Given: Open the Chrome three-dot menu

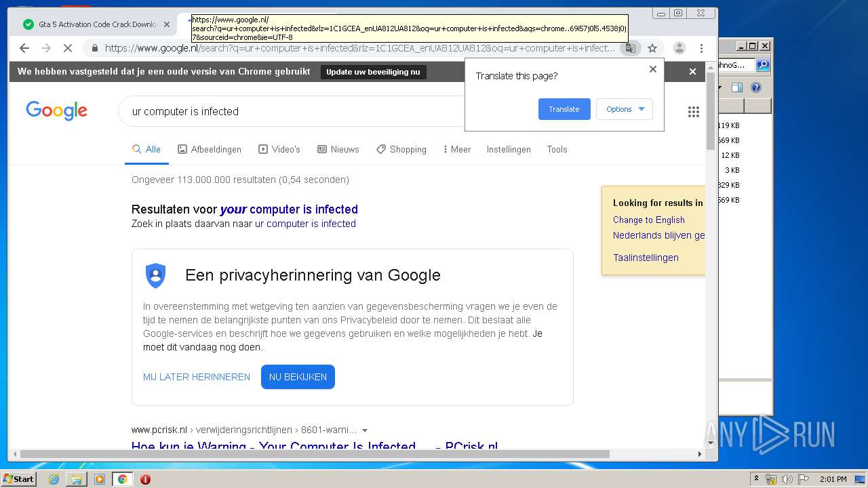Looking at the screenshot, I should tap(701, 48).
